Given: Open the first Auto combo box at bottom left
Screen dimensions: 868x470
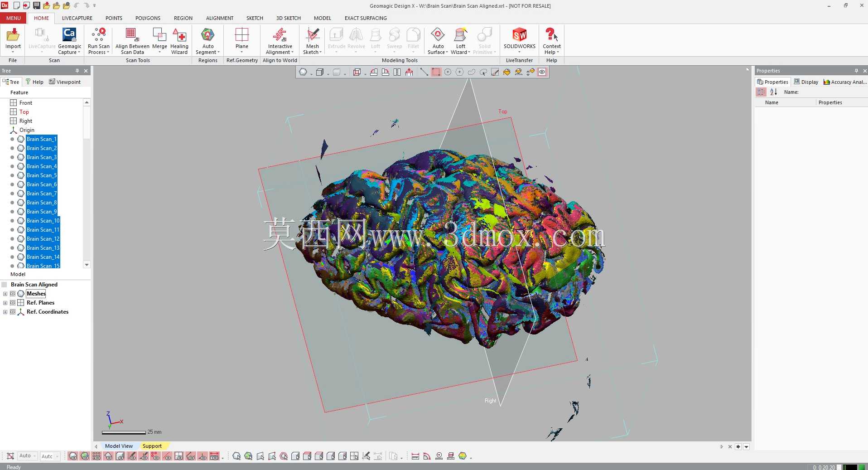Looking at the screenshot, I should pos(27,456).
